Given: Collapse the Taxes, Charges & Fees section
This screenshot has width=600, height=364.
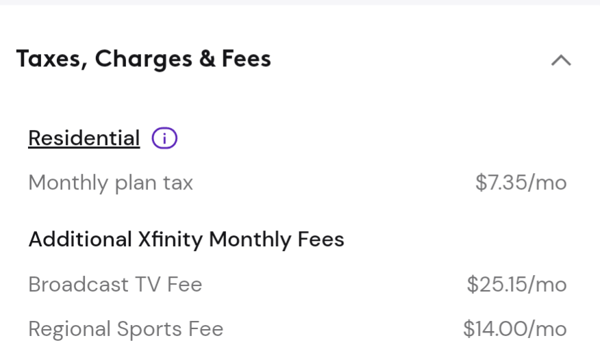Looking at the screenshot, I should (561, 60).
